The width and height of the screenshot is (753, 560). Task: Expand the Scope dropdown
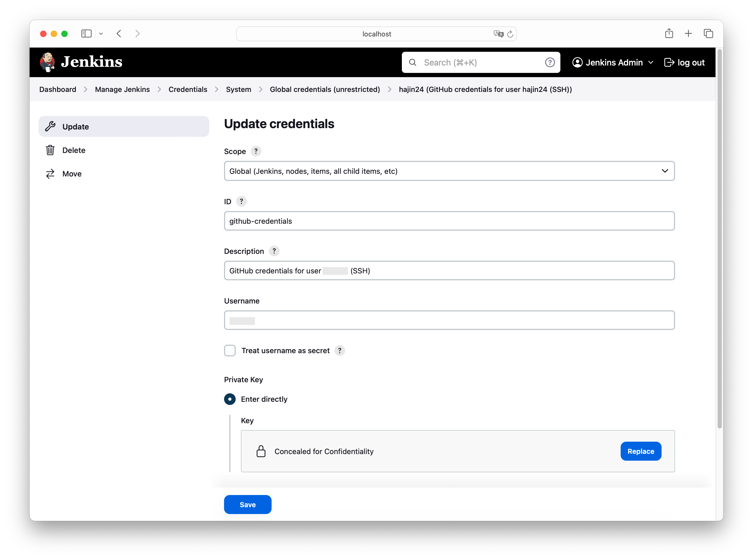[x=449, y=171]
